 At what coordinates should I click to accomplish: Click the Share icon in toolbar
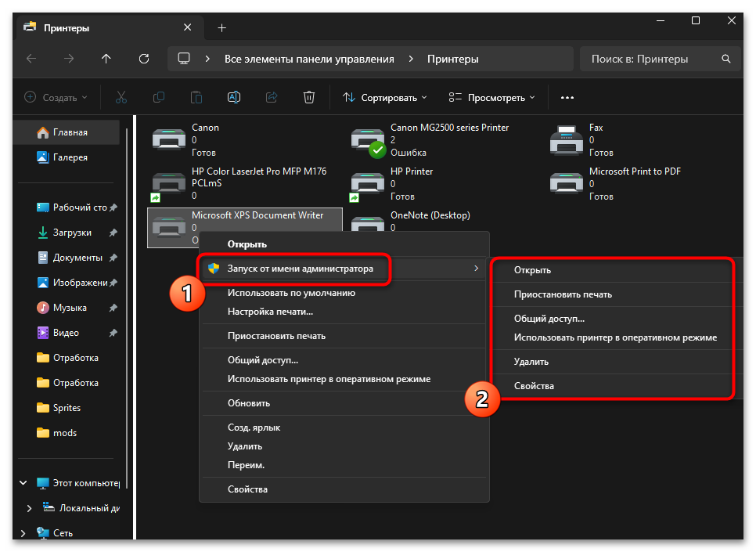tap(272, 97)
